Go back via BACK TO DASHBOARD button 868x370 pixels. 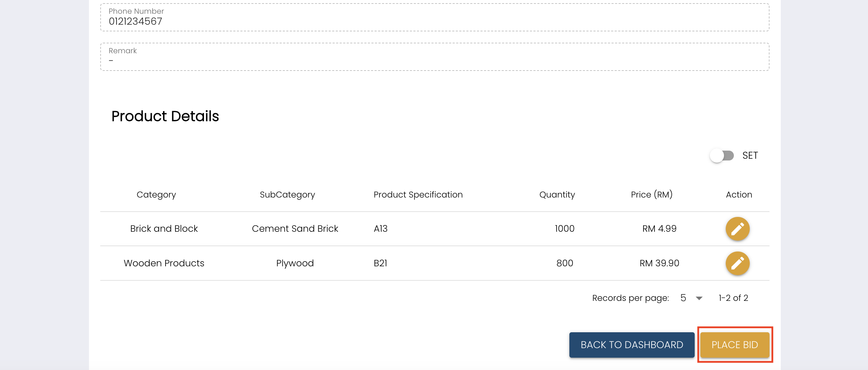click(631, 345)
